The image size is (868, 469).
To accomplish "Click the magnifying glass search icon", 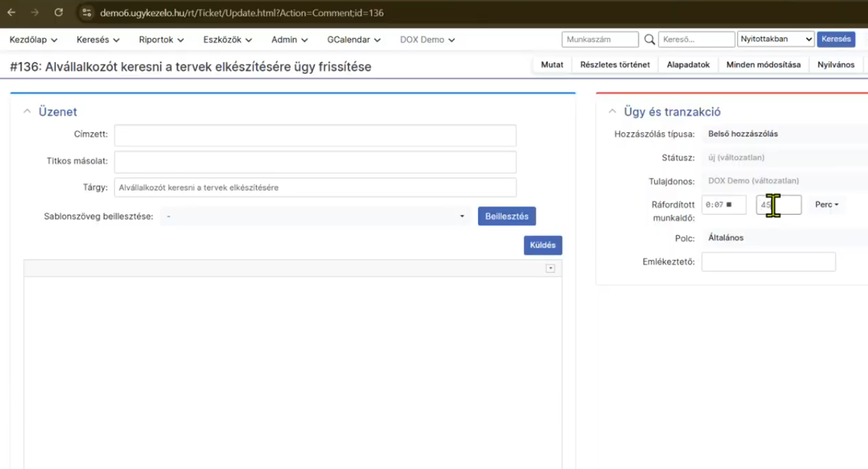I will [649, 40].
